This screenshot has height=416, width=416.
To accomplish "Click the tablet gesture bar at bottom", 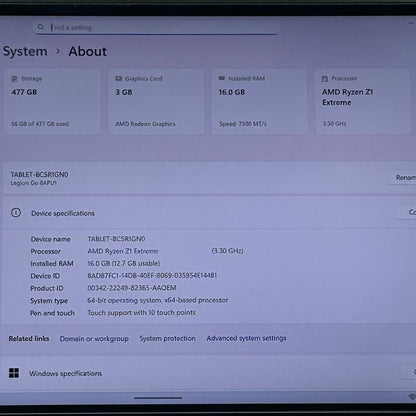I will (x=158, y=398).
